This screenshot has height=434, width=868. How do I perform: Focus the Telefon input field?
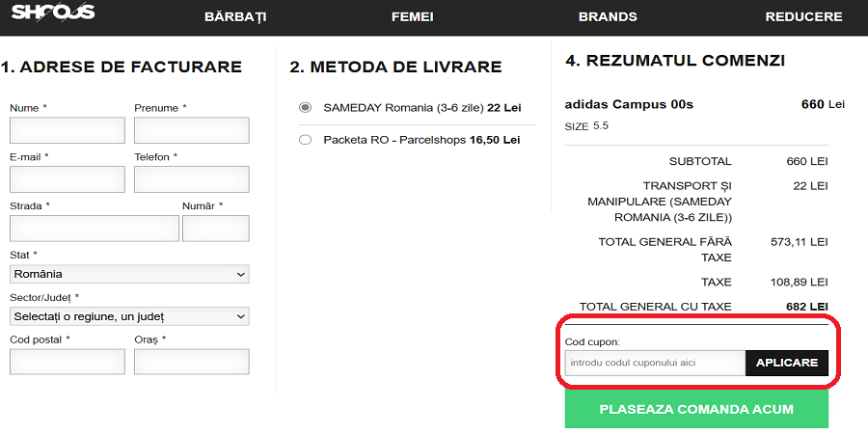tap(192, 179)
